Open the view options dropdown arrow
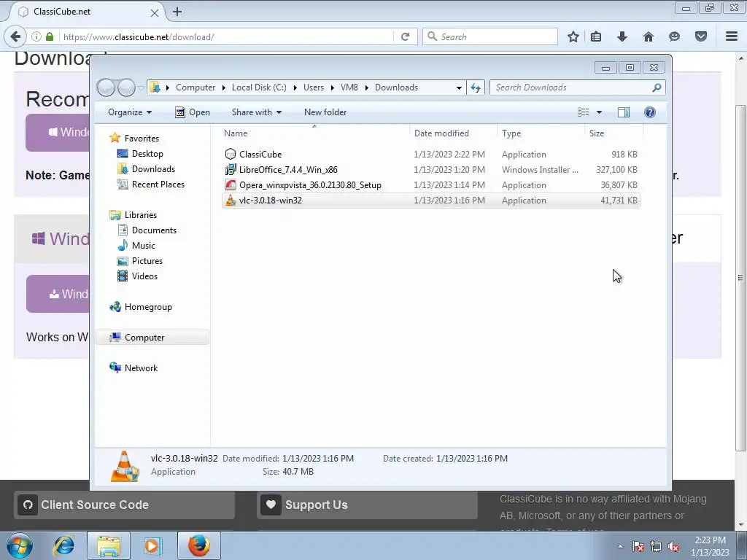747x560 pixels. click(600, 112)
